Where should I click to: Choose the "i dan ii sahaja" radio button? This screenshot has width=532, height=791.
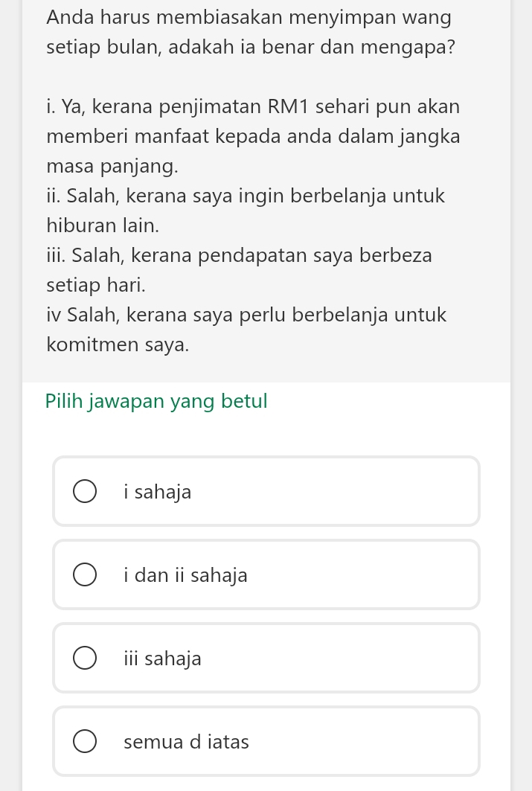click(85, 575)
